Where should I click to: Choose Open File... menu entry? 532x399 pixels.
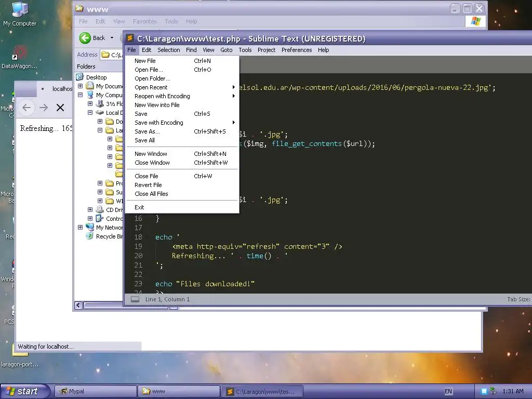182,70
